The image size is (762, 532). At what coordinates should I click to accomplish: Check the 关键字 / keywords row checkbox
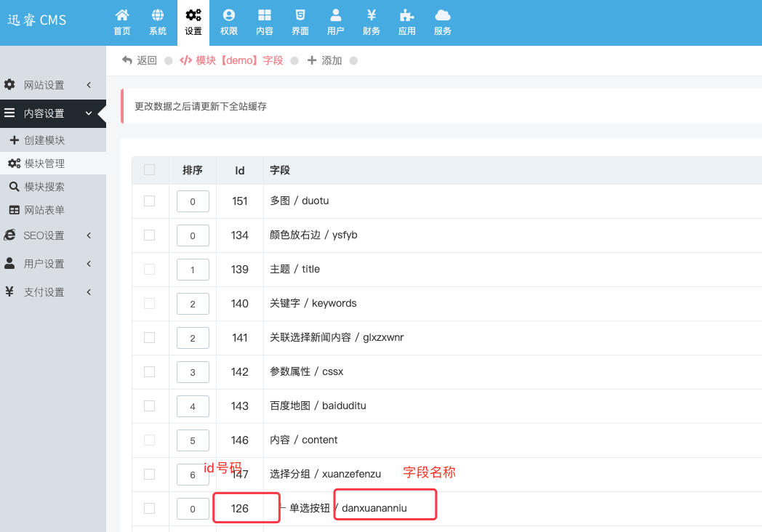(149, 303)
